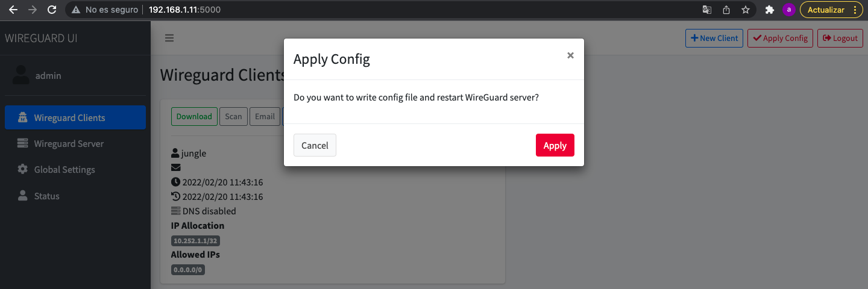
Task: Click Apply Config in top bar
Action: coord(780,38)
